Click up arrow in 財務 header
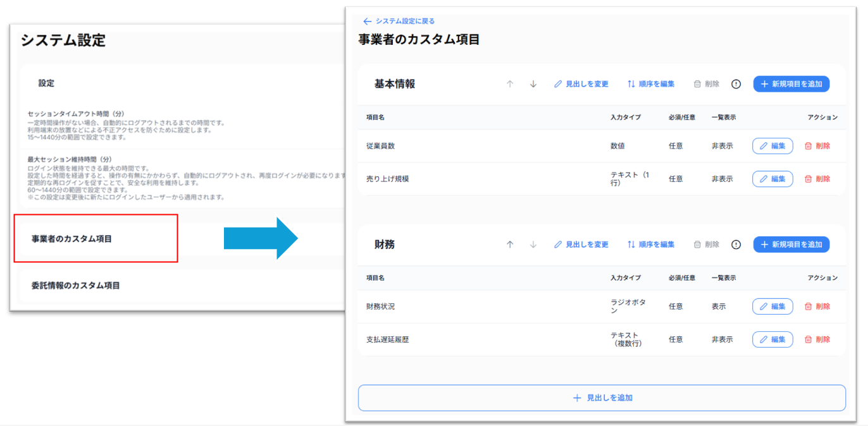 point(510,245)
